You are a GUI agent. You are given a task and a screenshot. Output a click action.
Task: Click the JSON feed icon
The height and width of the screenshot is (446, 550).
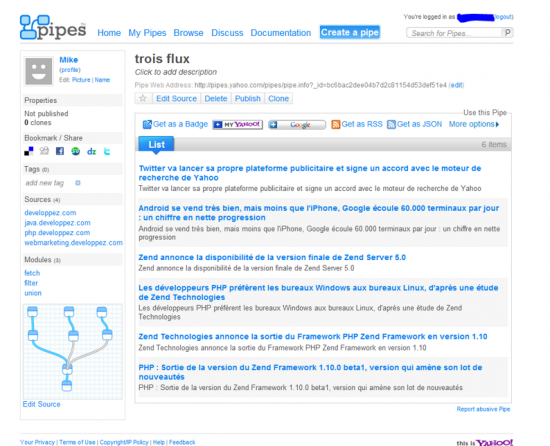(x=391, y=124)
